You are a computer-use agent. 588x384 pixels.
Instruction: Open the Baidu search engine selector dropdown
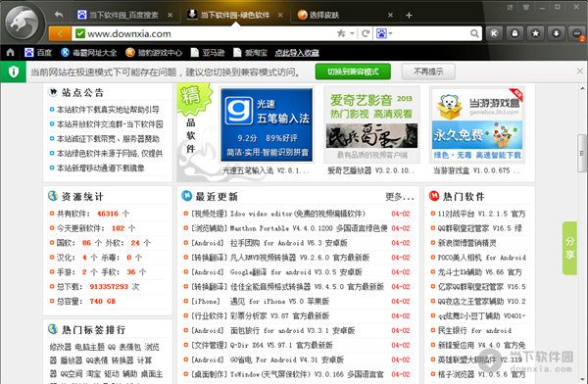tap(384, 33)
